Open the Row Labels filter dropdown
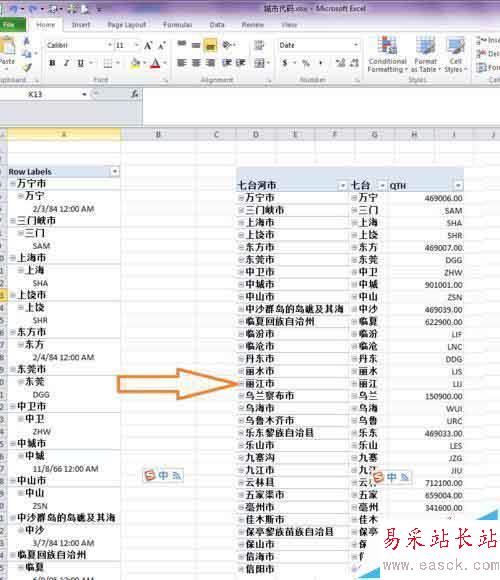The width and height of the screenshot is (500, 580). click(x=115, y=171)
